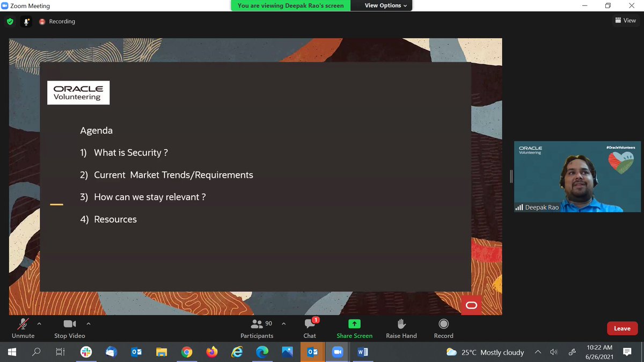The height and width of the screenshot is (362, 644).
Task: Click the pen/link tray icon
Action: 572,352
